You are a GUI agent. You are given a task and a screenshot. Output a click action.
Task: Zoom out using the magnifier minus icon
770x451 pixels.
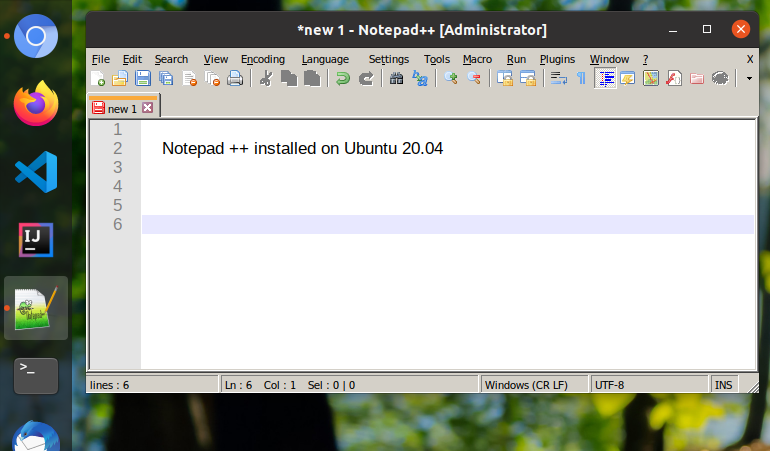pos(474,78)
